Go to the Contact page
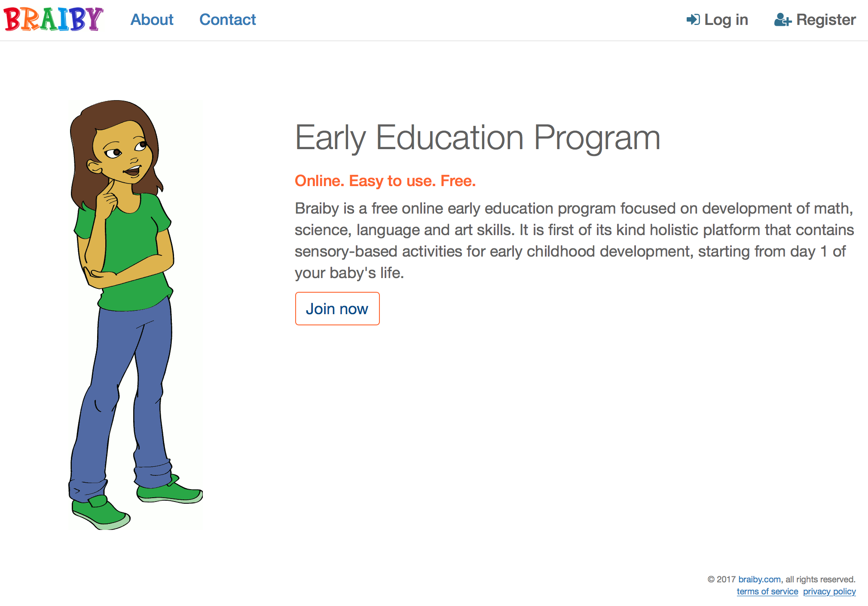This screenshot has width=868, height=606. (x=227, y=20)
